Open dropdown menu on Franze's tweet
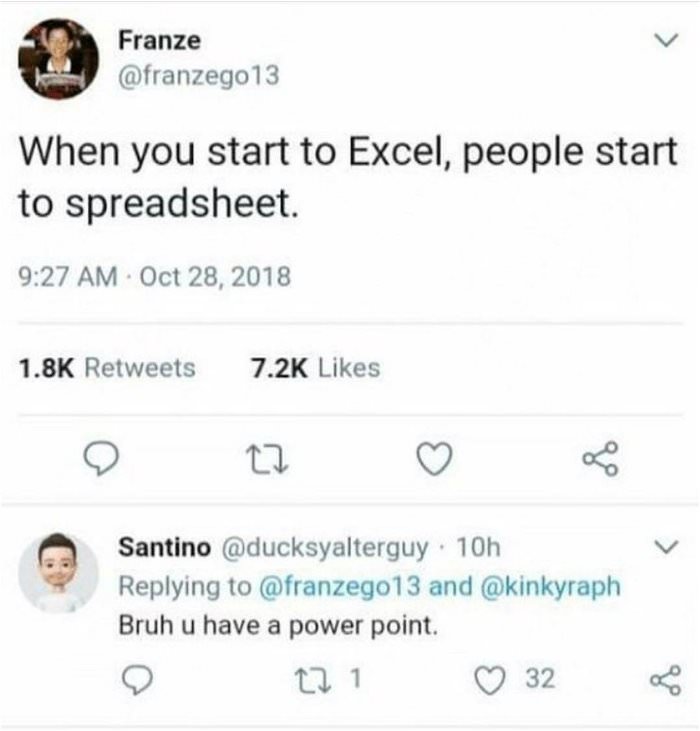Viewport: 700px width, 731px height. [661, 43]
